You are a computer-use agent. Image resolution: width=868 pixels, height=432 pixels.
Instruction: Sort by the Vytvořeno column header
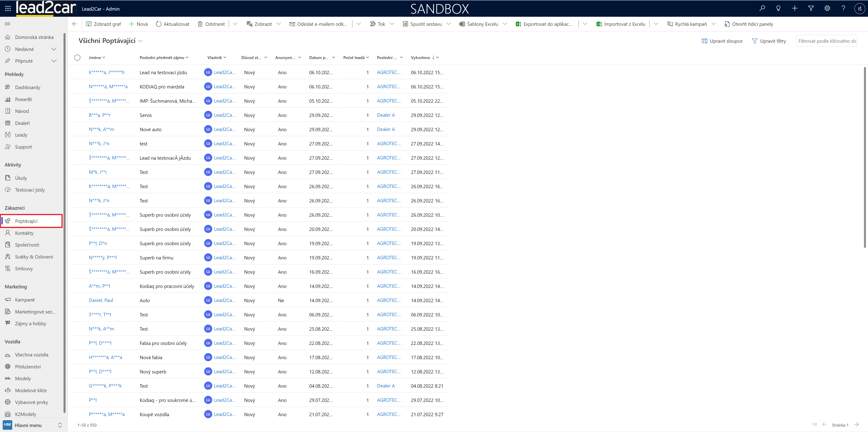(420, 58)
